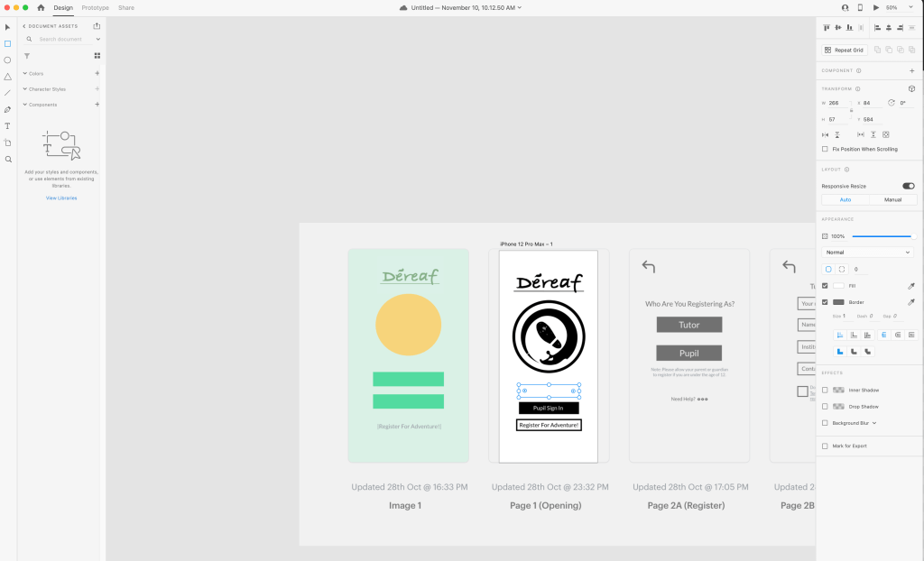Click the View Libraries link

[x=61, y=198]
